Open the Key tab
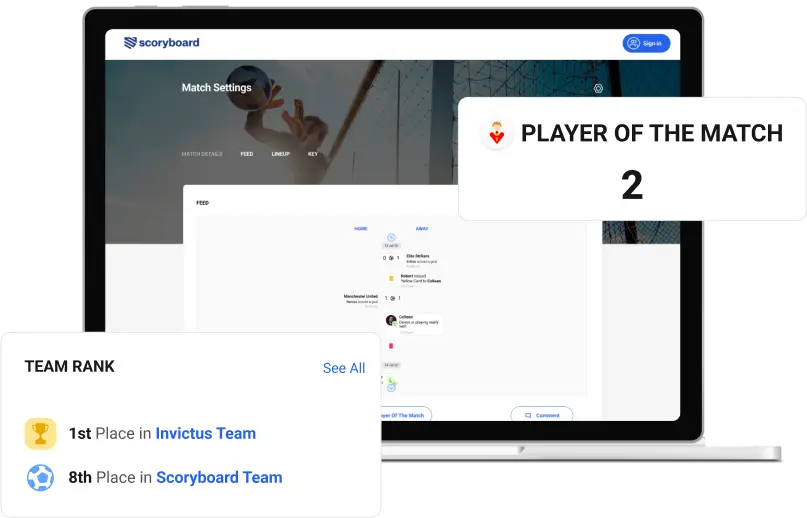 [313, 154]
